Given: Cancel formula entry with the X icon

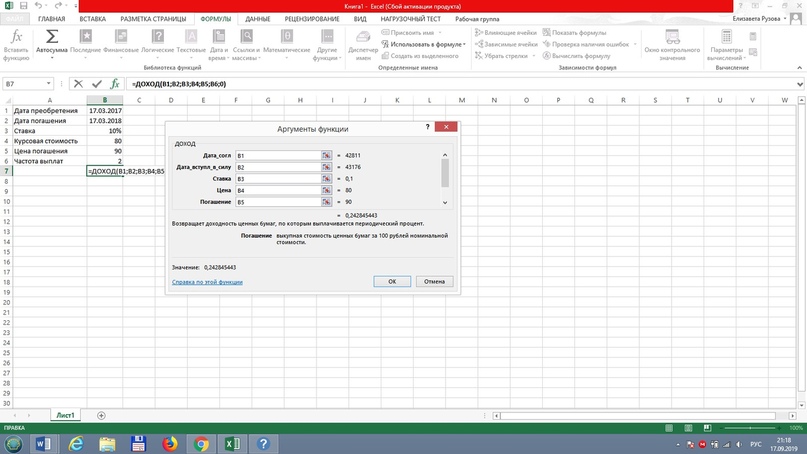Looking at the screenshot, I should [x=78, y=84].
